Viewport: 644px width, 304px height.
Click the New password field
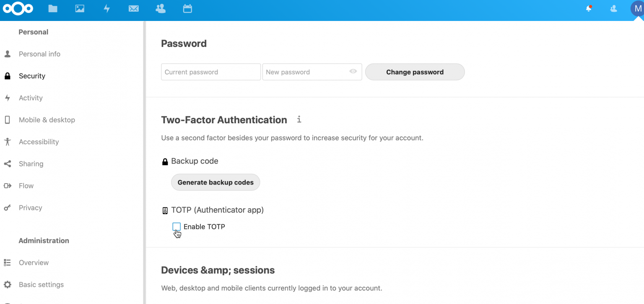pos(306,72)
